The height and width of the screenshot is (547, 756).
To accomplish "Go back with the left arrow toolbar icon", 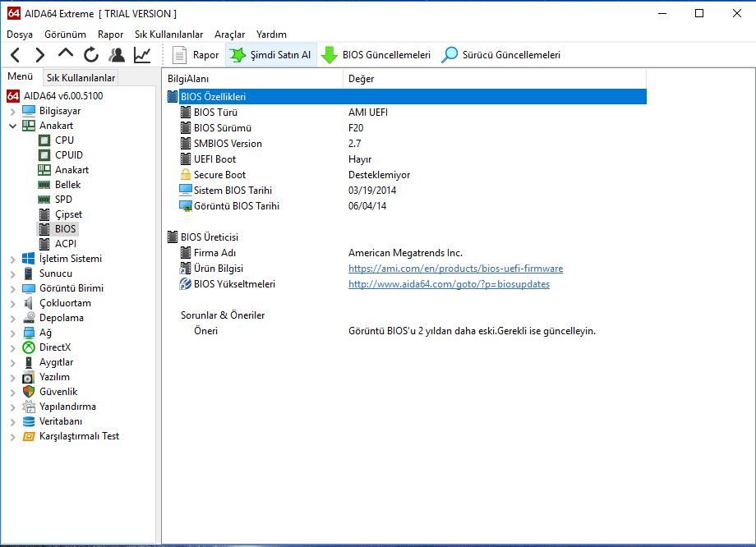I will pyautogui.click(x=15, y=55).
